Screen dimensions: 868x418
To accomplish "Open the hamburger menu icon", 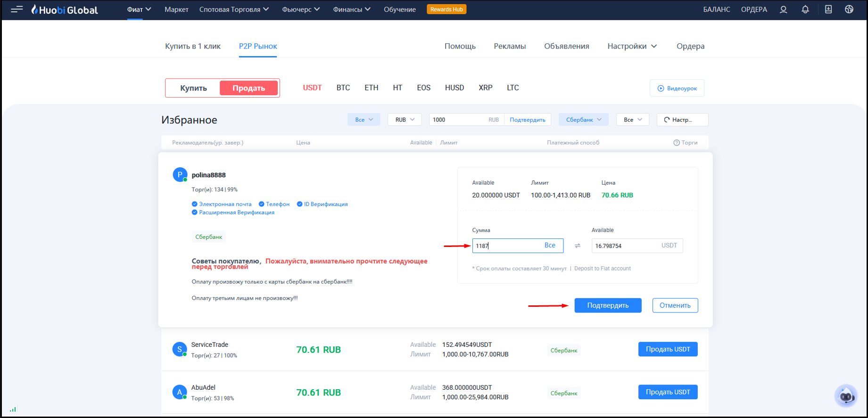I will 17,9.
